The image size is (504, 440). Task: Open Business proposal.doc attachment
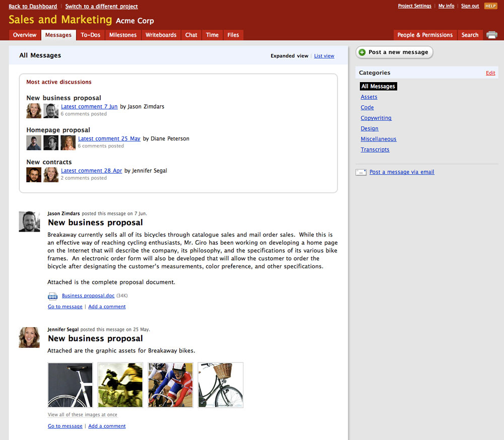tap(88, 296)
